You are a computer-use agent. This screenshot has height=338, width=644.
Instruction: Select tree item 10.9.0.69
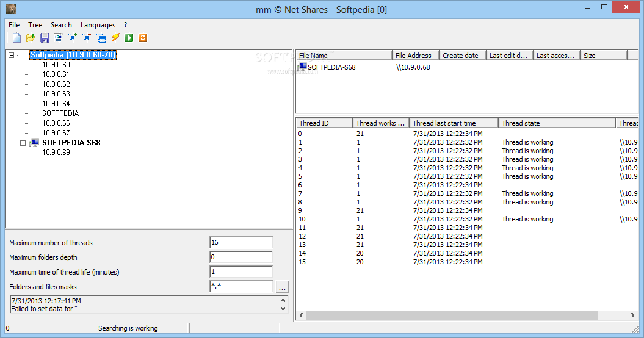tap(56, 153)
